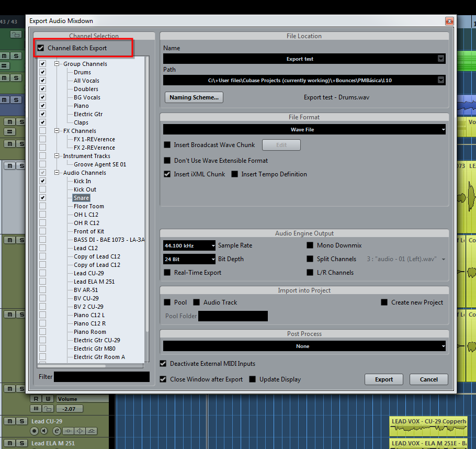
Task: Click the channel list horizontal scrollbar
Action: click(72, 366)
